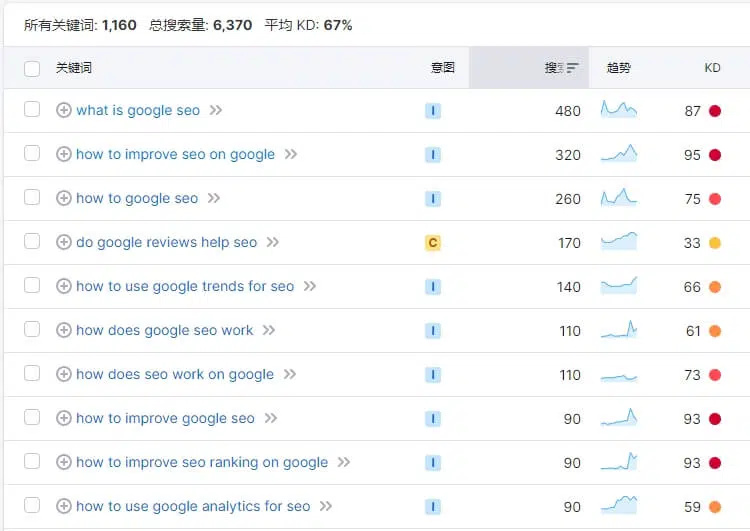
Task: Check the 'how to improve seo on google' row
Action: [x=32, y=153]
